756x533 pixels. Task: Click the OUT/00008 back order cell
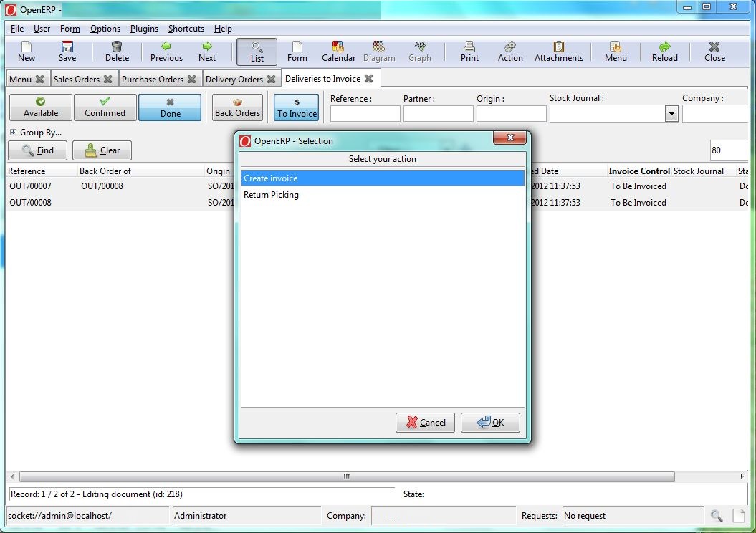point(102,186)
